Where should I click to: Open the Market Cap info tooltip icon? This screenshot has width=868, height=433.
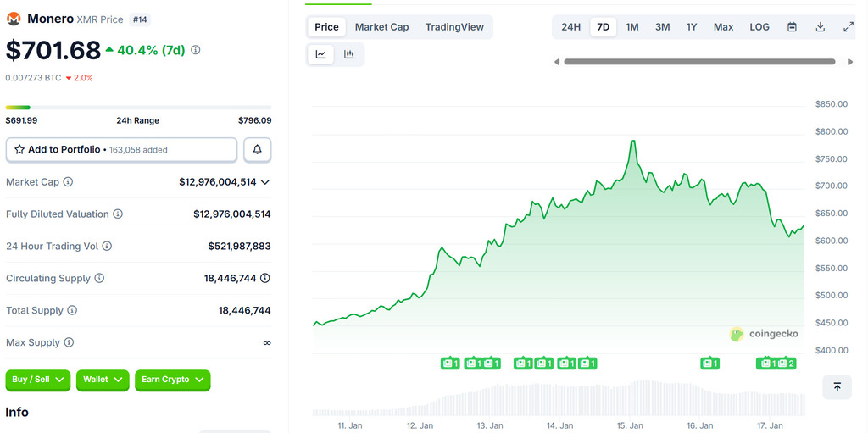[x=68, y=182]
